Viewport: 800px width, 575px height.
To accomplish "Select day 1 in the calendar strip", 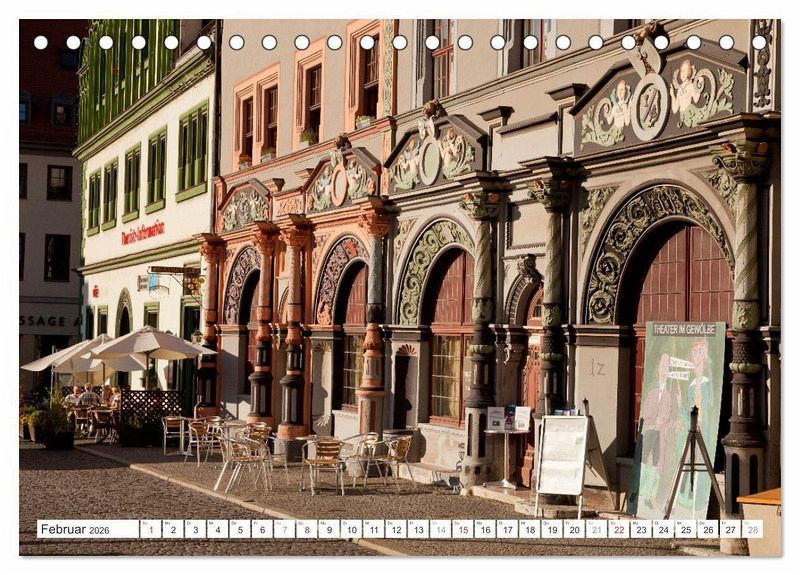I will [150, 529].
